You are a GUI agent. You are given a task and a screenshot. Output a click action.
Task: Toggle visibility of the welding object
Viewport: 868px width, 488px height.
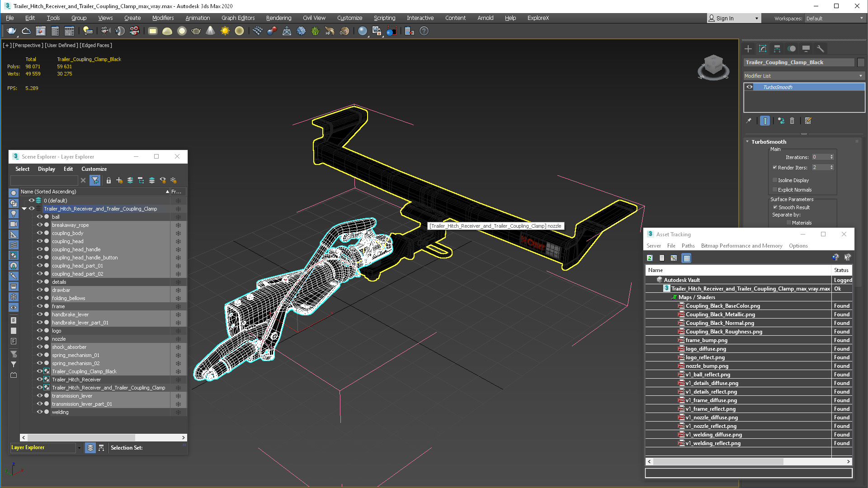[x=39, y=412]
